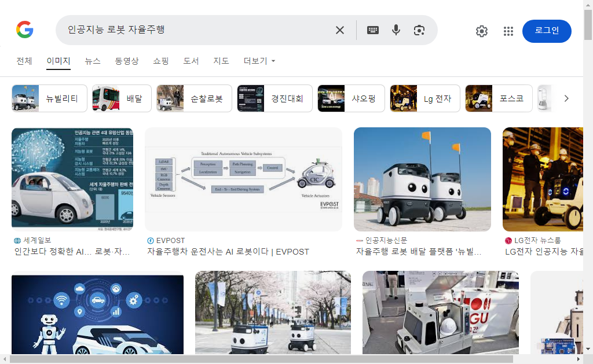Image resolution: width=593 pixels, height=364 pixels.
Task: Open the Google apps grid
Action: click(508, 31)
